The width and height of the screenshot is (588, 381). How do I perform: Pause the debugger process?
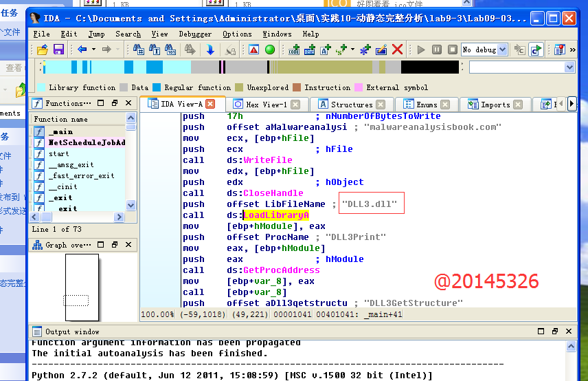coord(438,50)
